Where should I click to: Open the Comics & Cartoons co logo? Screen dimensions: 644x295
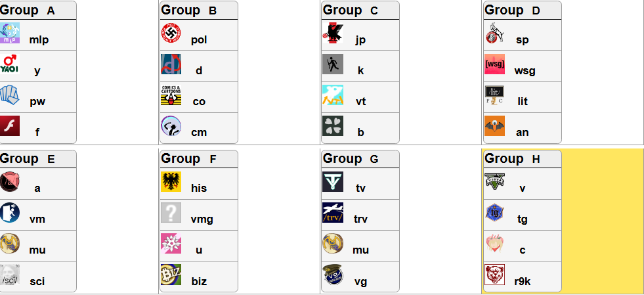point(171,95)
